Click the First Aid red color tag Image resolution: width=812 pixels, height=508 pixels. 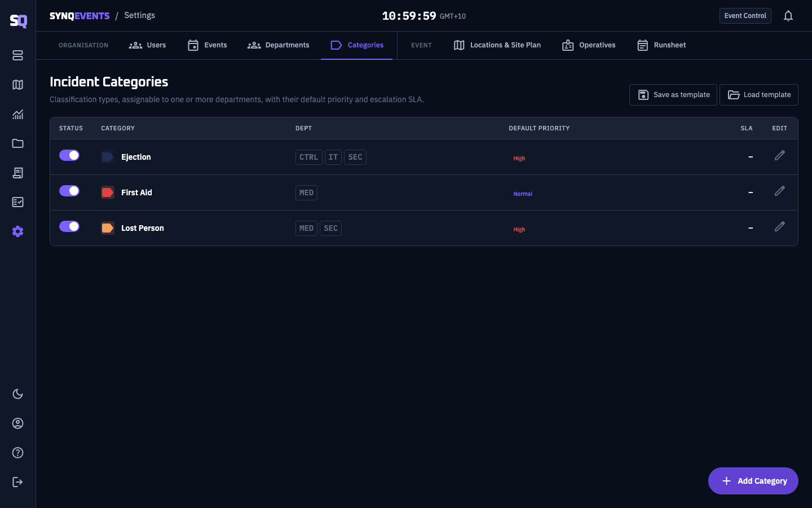(x=108, y=192)
